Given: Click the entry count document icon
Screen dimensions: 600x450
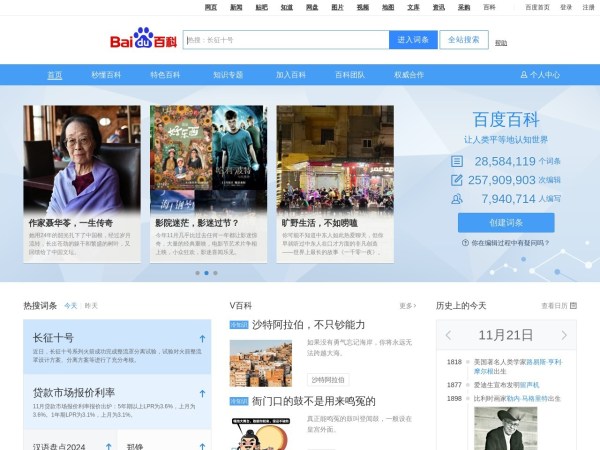Looking at the screenshot, I should click(x=457, y=160).
